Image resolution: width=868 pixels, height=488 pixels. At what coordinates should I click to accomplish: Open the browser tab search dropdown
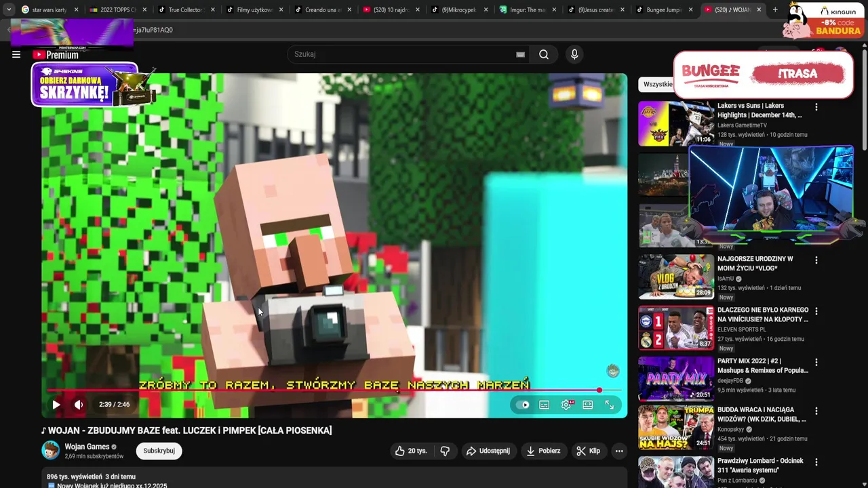point(8,10)
